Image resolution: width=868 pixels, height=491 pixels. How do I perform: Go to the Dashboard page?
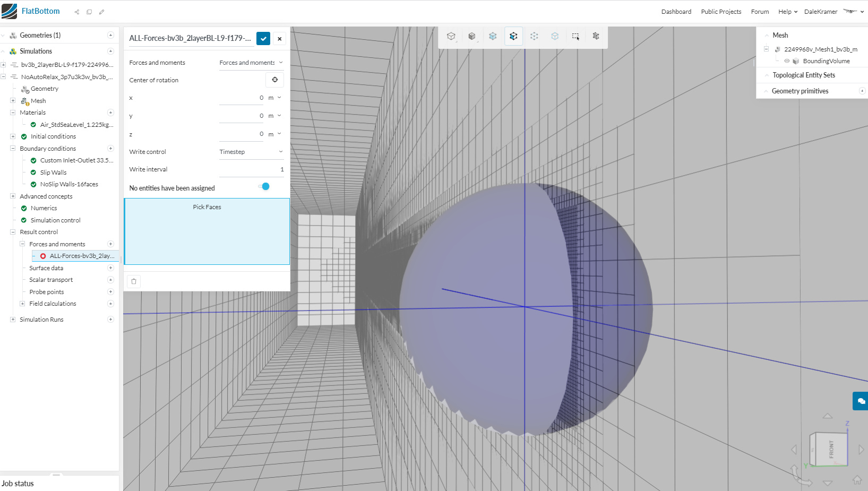(x=676, y=12)
